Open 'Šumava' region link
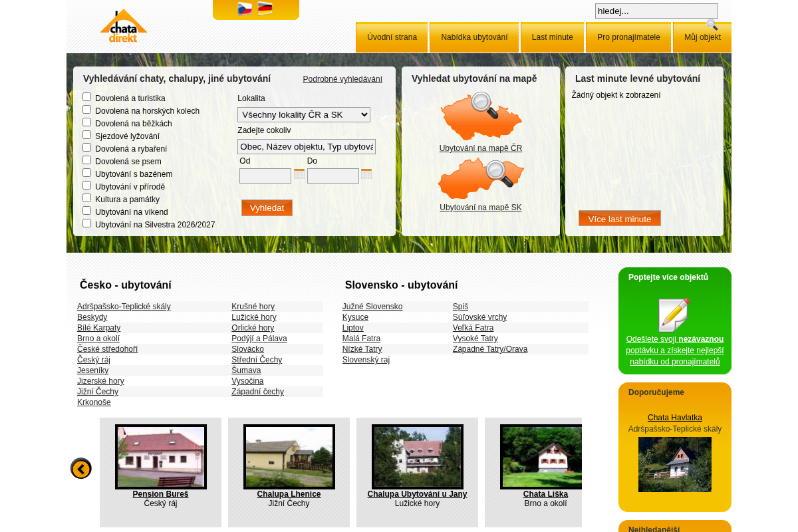Screen dimensions: 798x532 246,370
